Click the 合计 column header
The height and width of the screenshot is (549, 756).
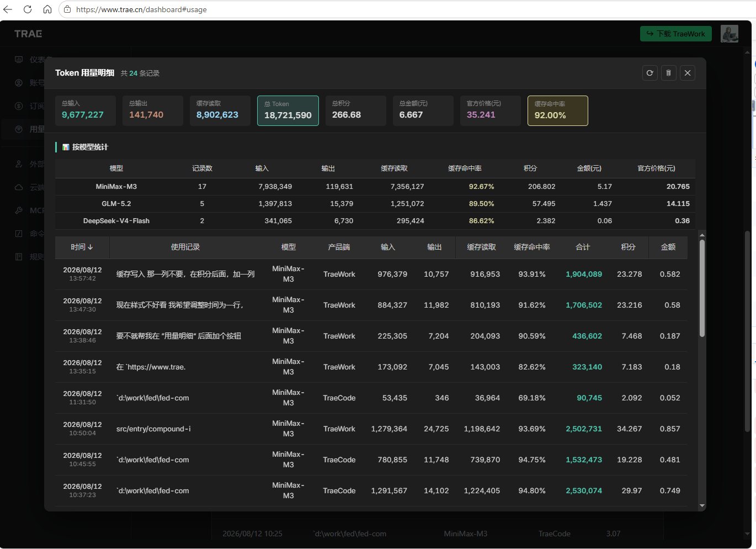(x=583, y=247)
